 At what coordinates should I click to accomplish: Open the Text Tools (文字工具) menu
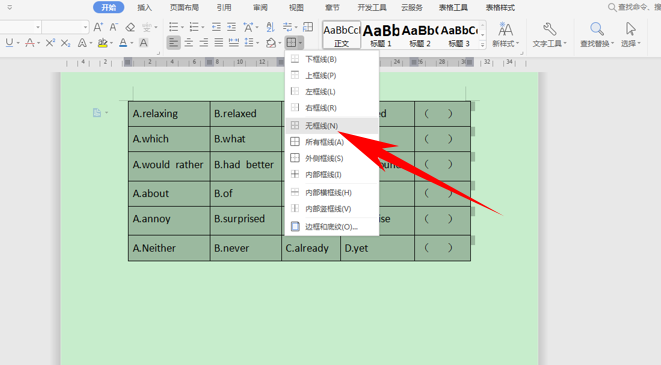point(549,35)
